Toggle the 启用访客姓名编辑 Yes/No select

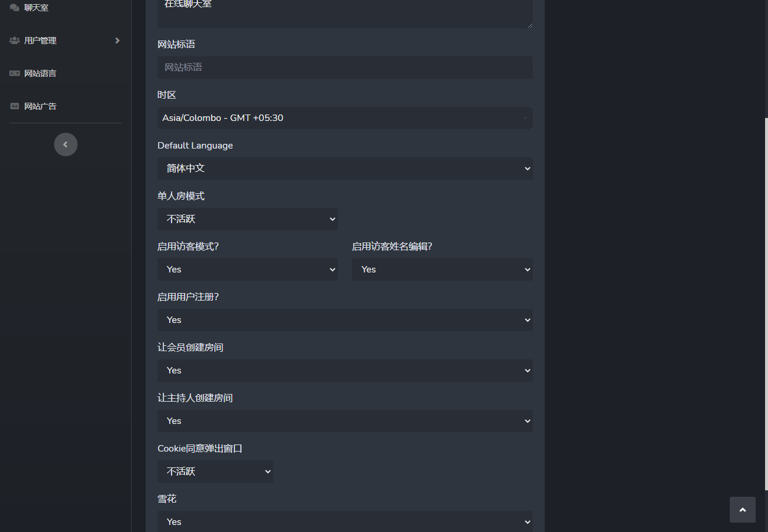[x=442, y=270]
